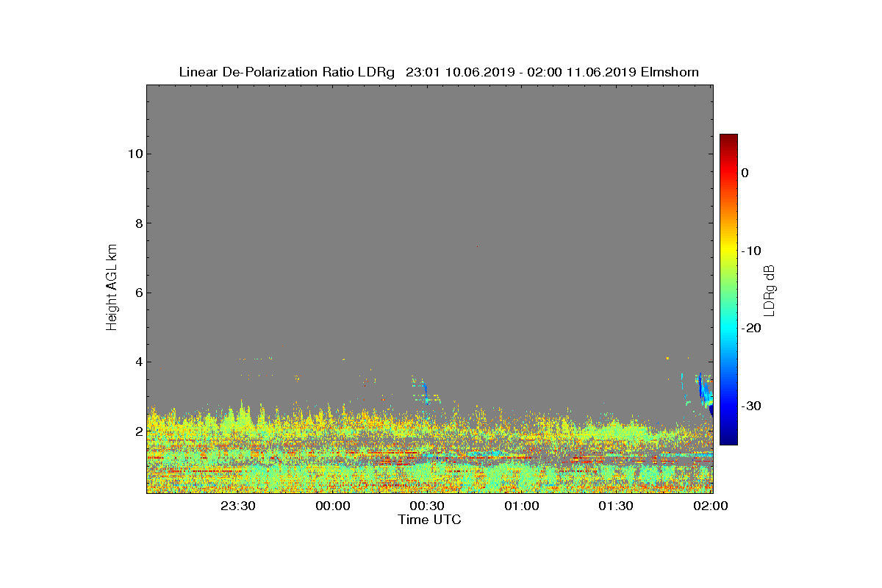Click the "Height AGL km" y-axis label
Viewport: 882px width, 588px height.
tap(112, 289)
